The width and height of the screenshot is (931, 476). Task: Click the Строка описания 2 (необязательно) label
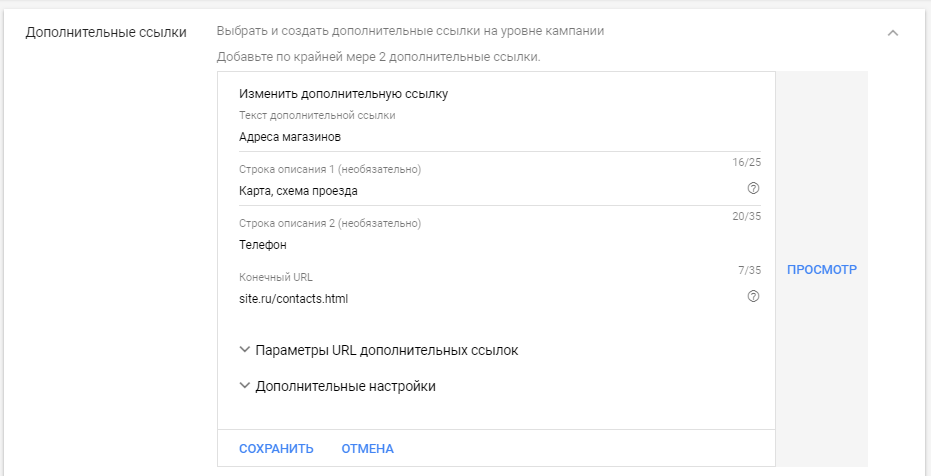[x=330, y=223]
